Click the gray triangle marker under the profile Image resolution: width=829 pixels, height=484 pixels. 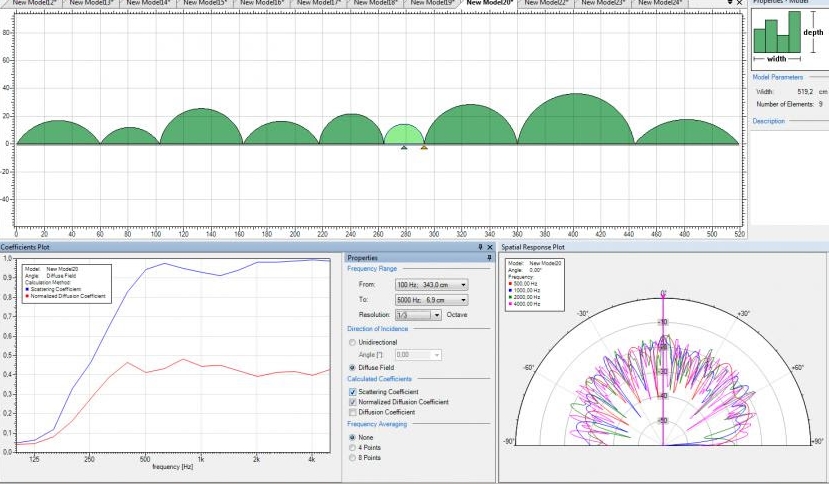(404, 148)
